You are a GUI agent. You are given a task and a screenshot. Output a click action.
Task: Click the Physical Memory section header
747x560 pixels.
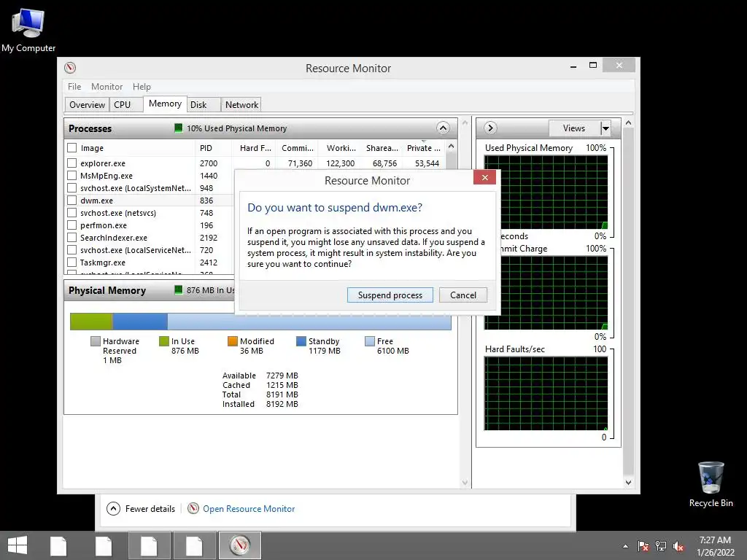[x=260, y=290]
